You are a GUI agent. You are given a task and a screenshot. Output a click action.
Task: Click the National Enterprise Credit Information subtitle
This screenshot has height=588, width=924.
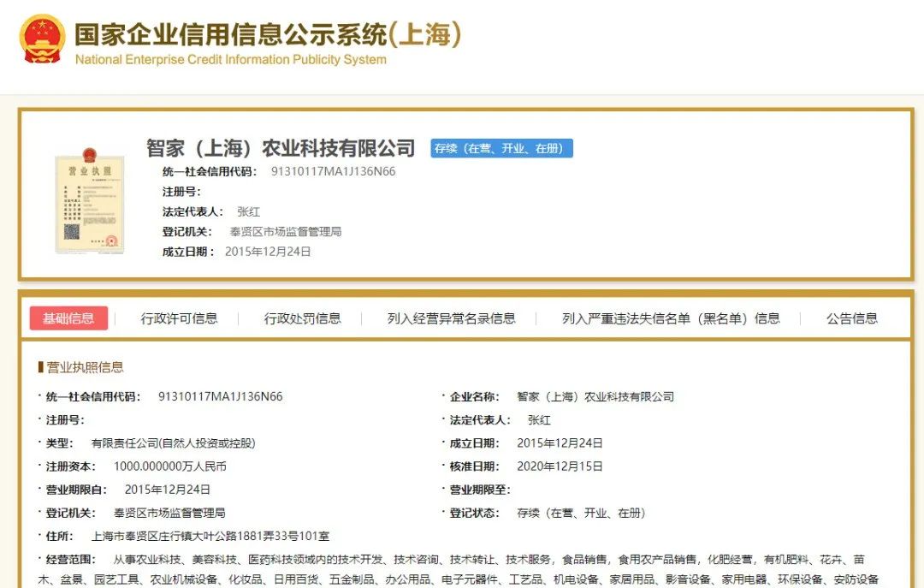point(231,60)
